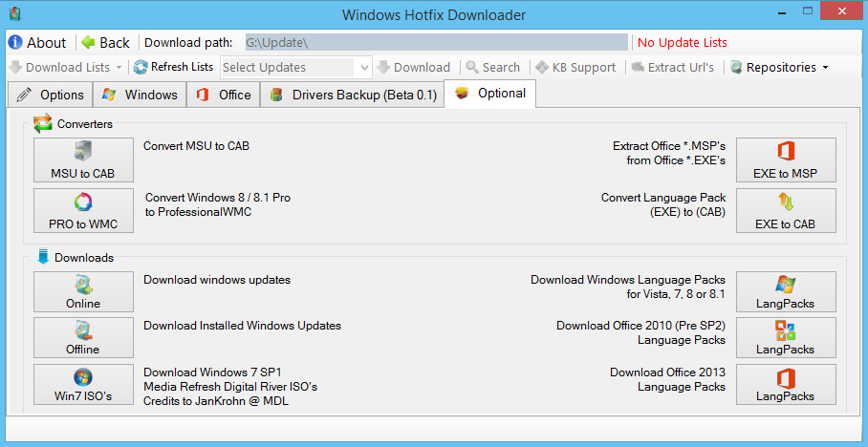Click the About info icon

pos(15,43)
